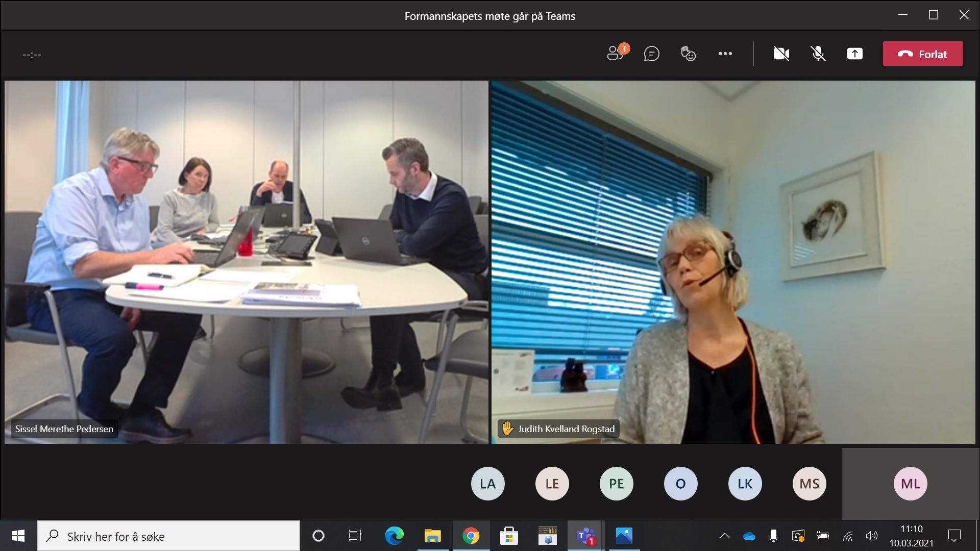The image size is (980, 551).
Task: Click the LK participant avatar
Action: click(745, 484)
